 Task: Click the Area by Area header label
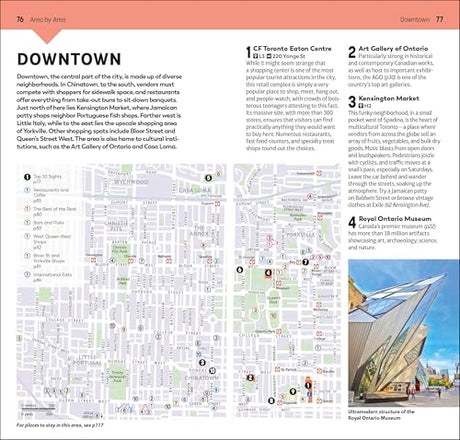click(48, 20)
